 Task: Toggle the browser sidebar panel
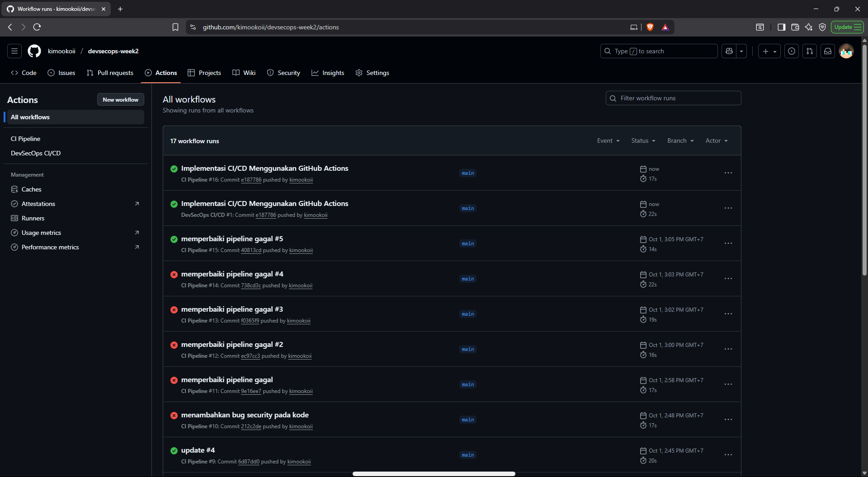(x=781, y=27)
